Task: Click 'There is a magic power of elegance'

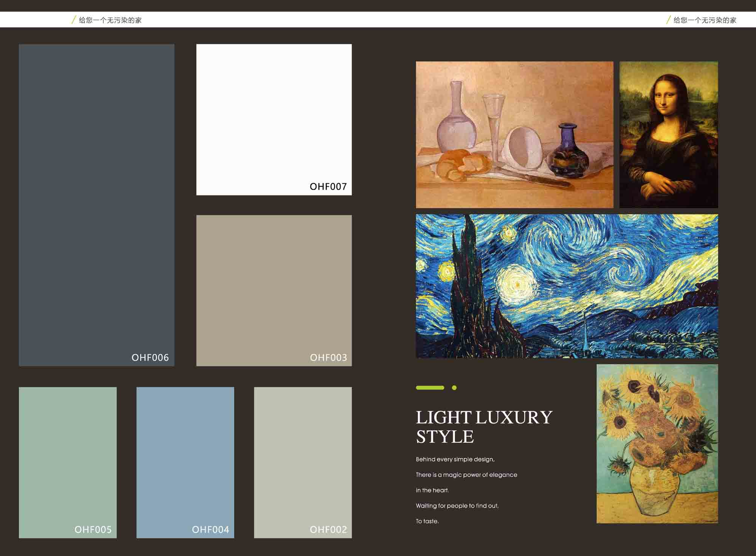Action: click(466, 475)
